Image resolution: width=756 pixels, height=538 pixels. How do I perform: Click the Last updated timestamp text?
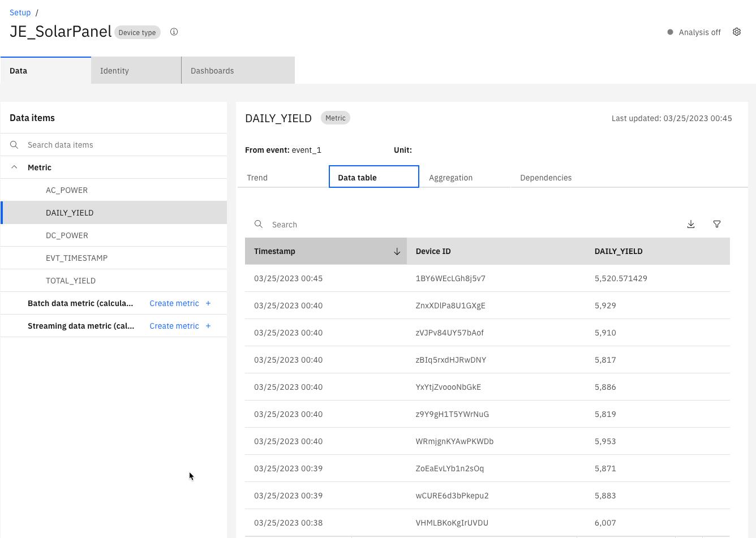672,118
